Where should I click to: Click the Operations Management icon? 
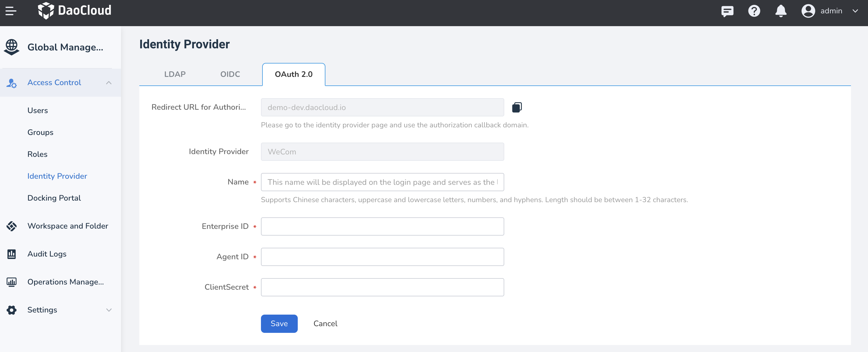tap(12, 282)
